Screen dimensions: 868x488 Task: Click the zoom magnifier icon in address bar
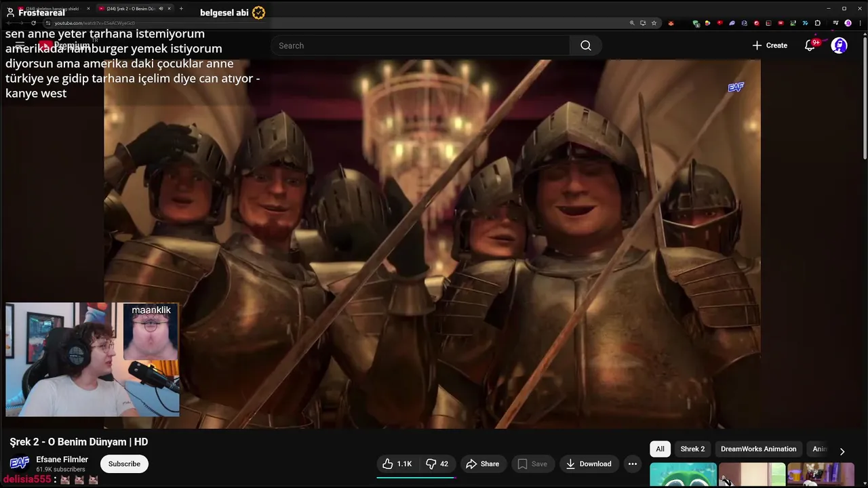pyautogui.click(x=632, y=23)
